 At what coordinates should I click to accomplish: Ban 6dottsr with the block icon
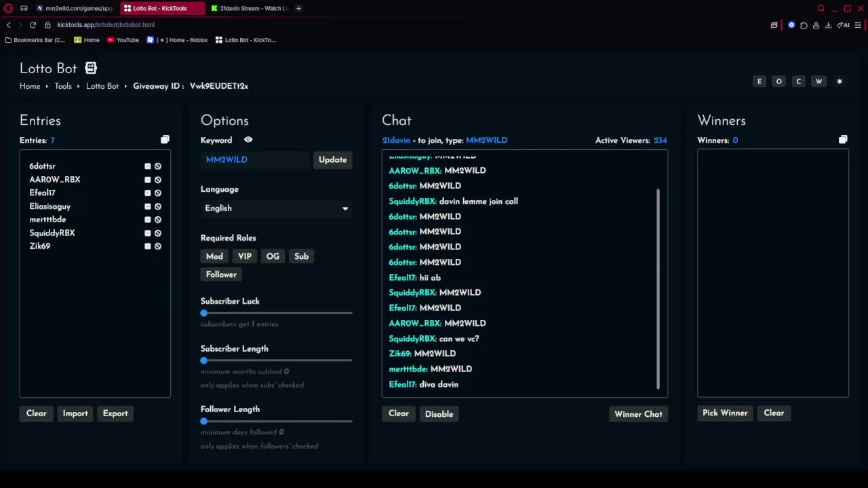pyautogui.click(x=157, y=166)
